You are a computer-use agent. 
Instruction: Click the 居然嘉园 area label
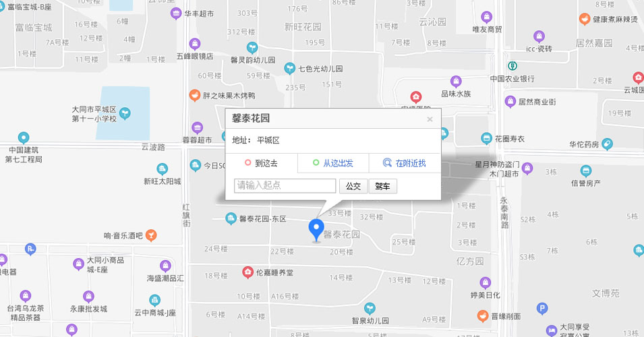(x=594, y=42)
